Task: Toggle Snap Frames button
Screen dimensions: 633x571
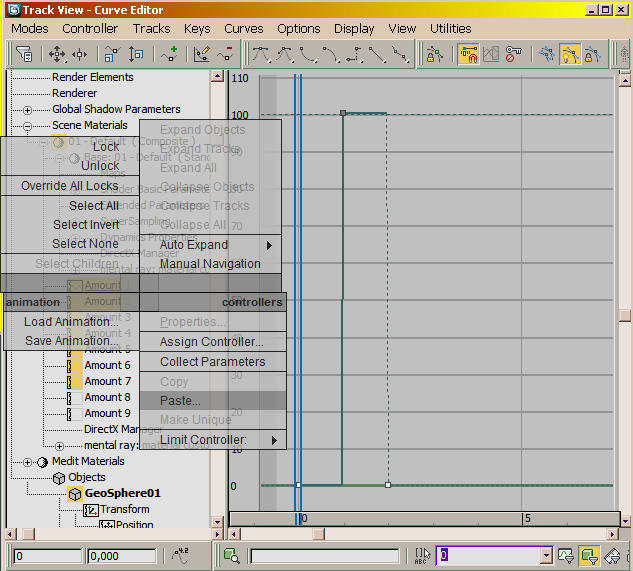Action: tap(468, 54)
